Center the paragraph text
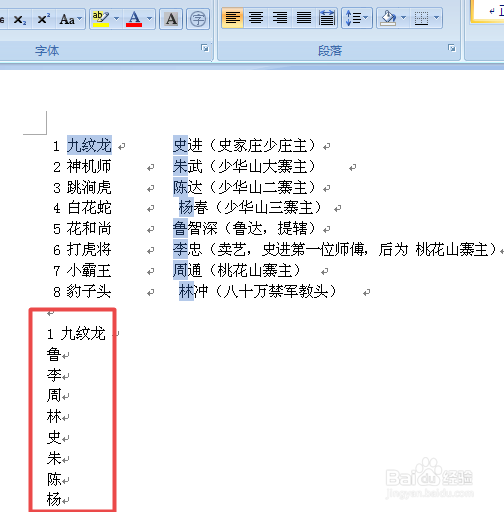504x512 pixels. 256,18
